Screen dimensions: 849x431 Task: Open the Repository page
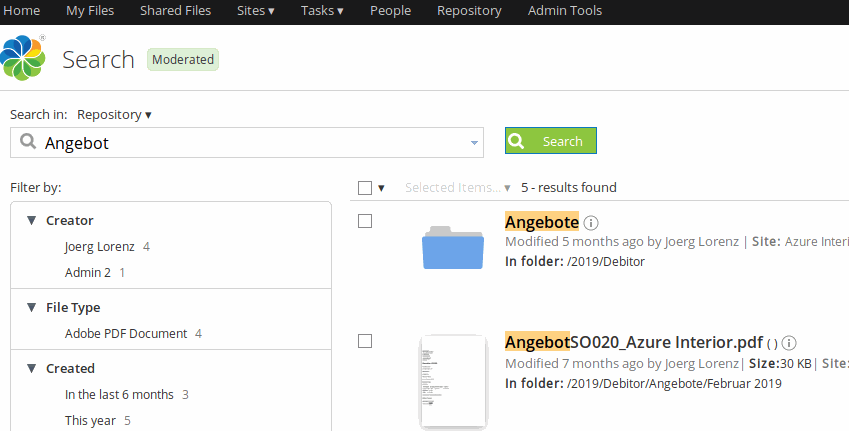click(x=469, y=11)
